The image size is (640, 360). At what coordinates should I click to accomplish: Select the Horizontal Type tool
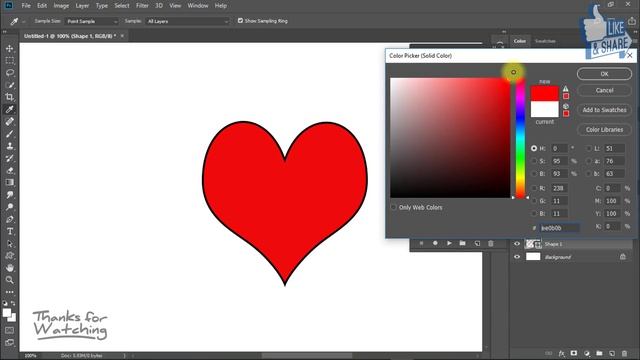point(9,231)
